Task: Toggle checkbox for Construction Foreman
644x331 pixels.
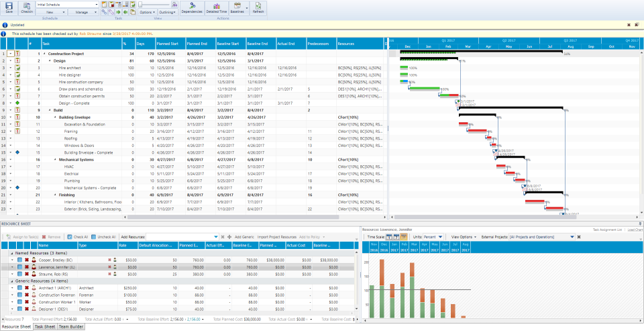Action: (19, 295)
